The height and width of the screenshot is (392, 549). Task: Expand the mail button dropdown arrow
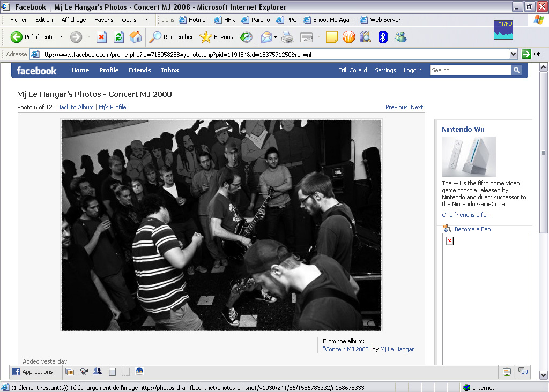[x=276, y=37]
